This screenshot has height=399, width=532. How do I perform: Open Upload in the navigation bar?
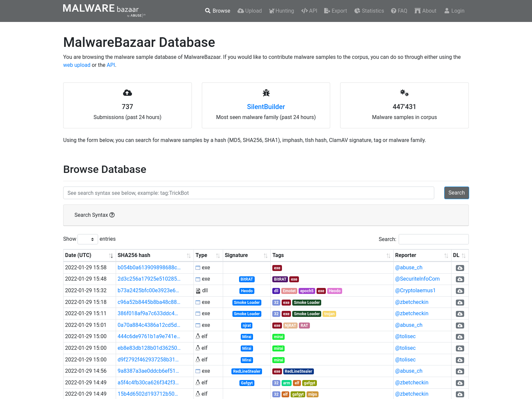[250, 11]
